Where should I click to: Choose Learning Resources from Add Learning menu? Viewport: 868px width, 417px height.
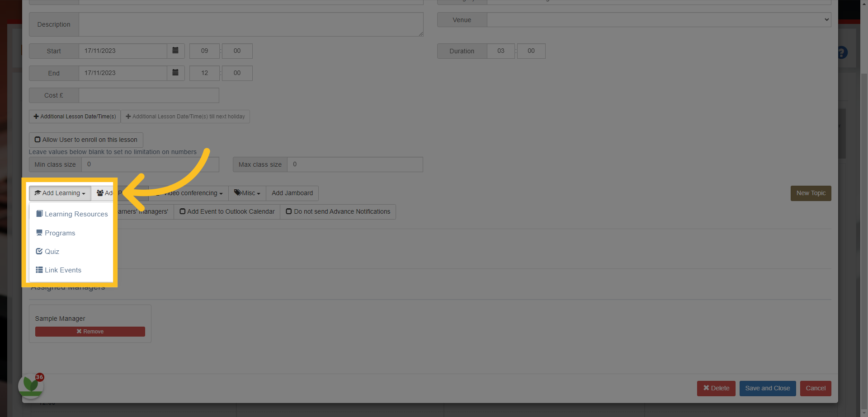click(71, 214)
